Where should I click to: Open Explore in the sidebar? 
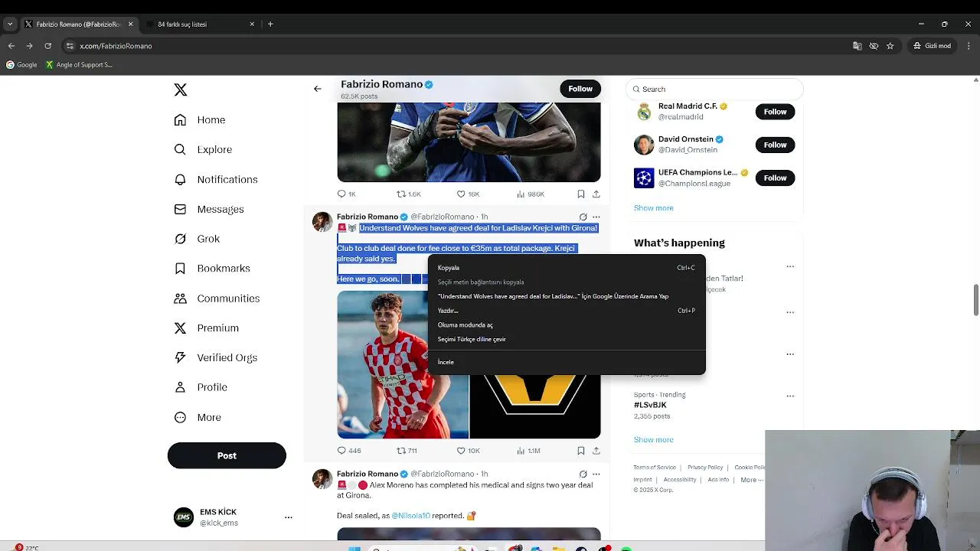[x=203, y=150]
